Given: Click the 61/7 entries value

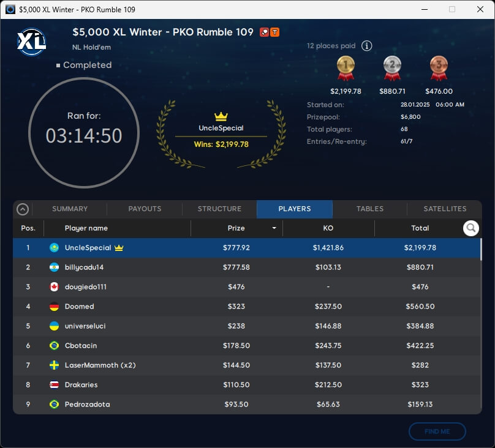Looking at the screenshot, I should [406, 141].
